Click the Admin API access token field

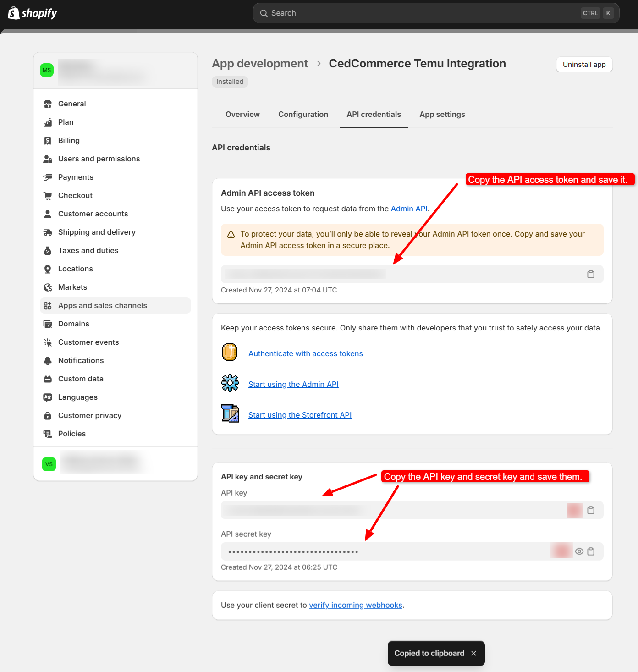pos(412,274)
